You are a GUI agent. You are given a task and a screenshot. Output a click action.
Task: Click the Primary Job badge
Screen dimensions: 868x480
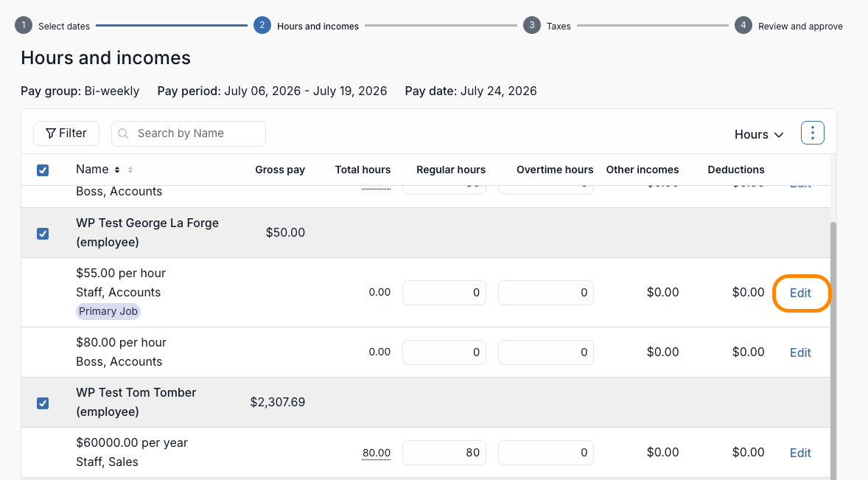point(108,311)
